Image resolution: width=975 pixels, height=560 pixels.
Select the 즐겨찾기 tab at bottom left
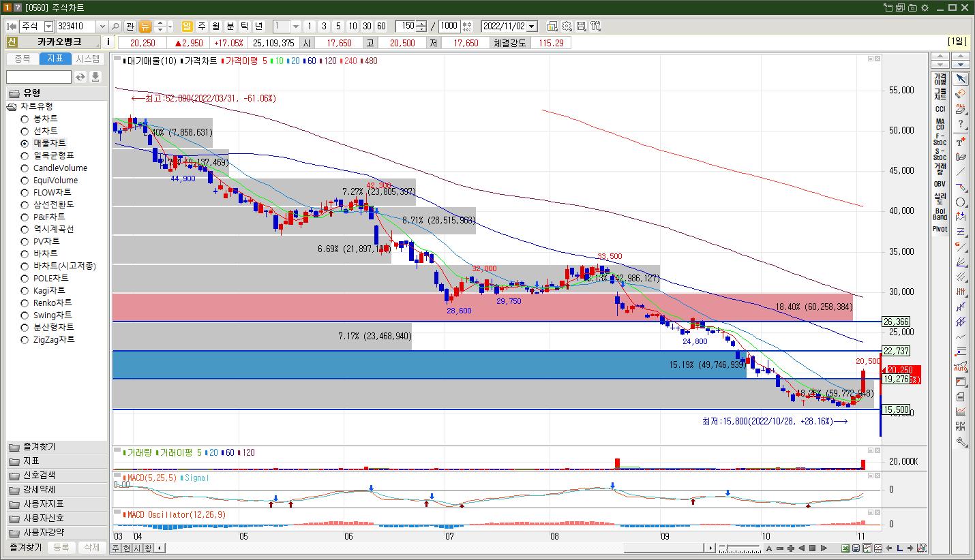tap(25, 547)
